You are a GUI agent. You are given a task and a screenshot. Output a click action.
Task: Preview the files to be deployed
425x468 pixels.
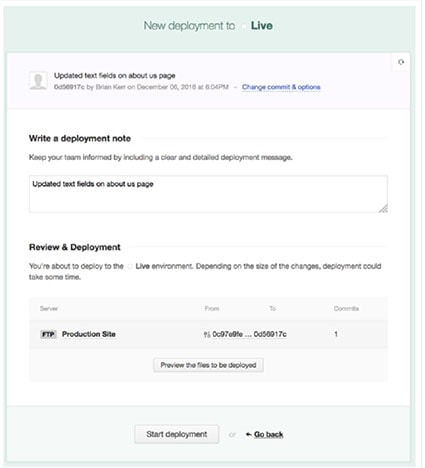(208, 365)
